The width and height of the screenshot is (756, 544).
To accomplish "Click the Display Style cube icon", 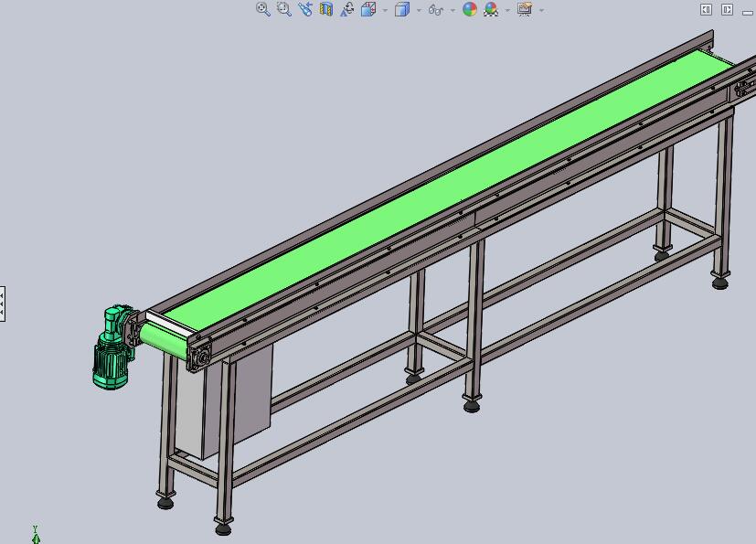I will point(402,9).
